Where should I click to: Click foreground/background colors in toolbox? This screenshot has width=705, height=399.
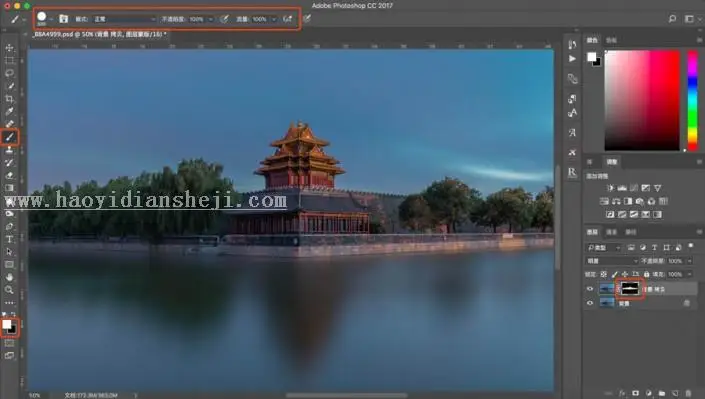click(x=9, y=327)
